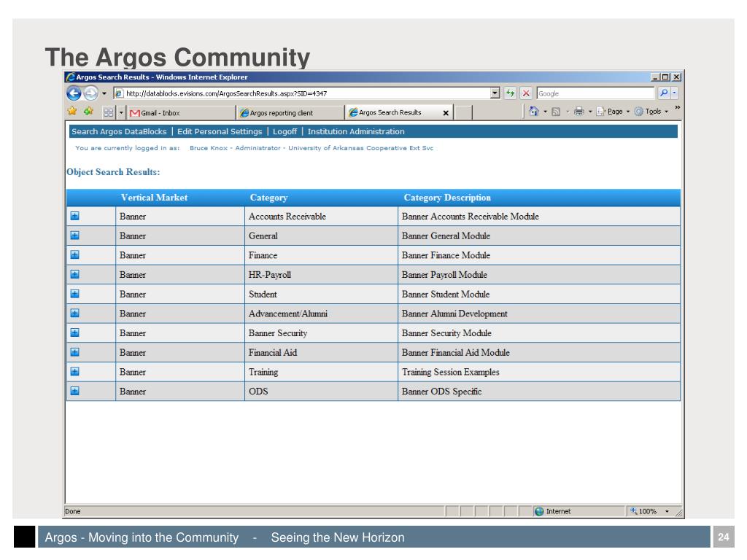Click the browser Back arrow button
747x560 pixels.
click(74, 93)
